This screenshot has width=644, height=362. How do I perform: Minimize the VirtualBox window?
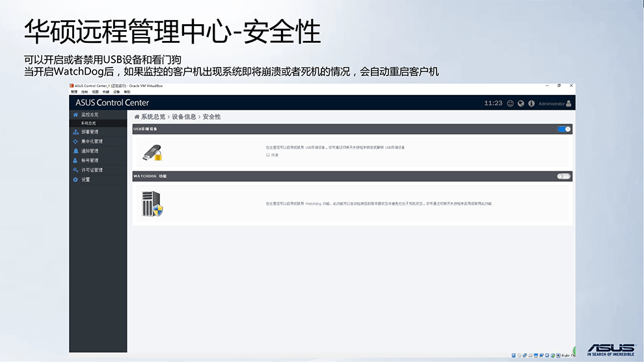(547, 86)
